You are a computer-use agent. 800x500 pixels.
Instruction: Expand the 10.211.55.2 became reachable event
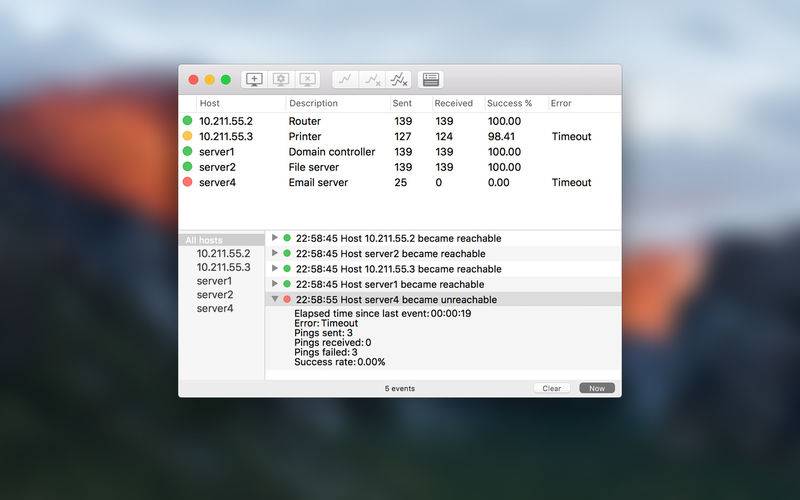point(274,238)
